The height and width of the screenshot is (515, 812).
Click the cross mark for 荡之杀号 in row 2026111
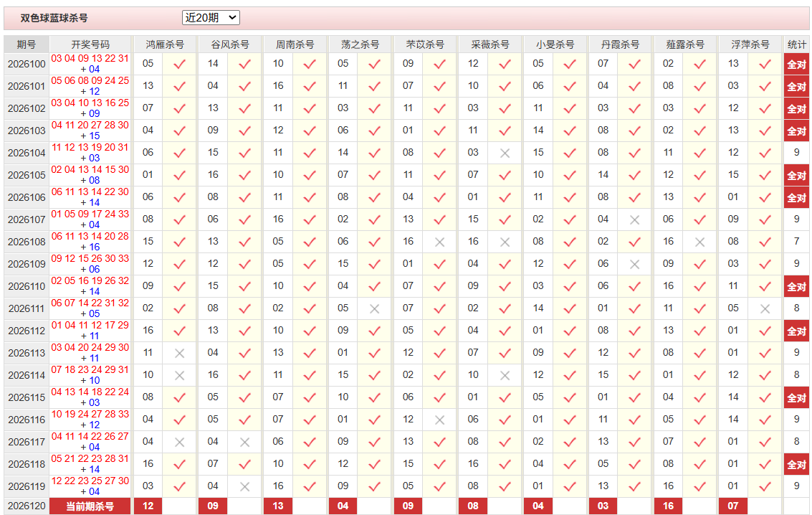tap(374, 309)
